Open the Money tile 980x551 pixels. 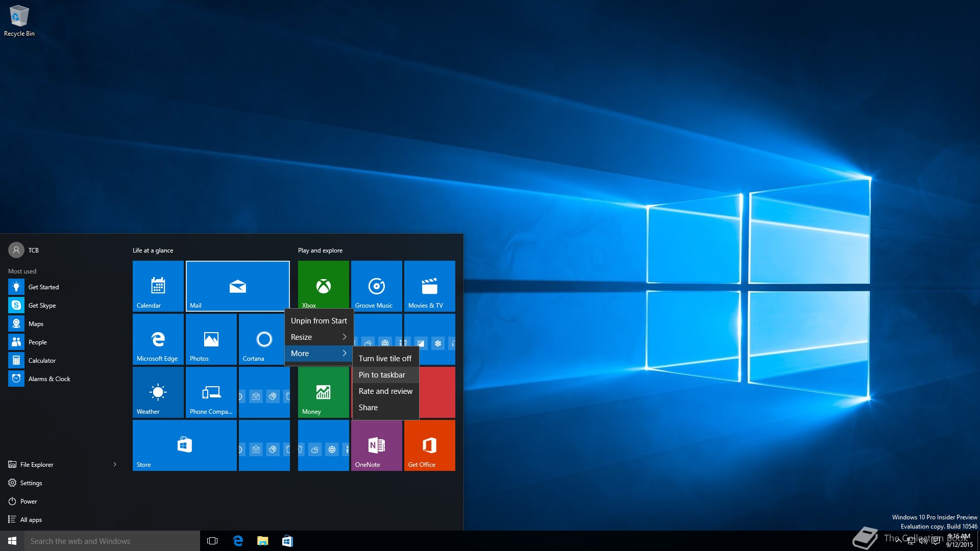324,392
